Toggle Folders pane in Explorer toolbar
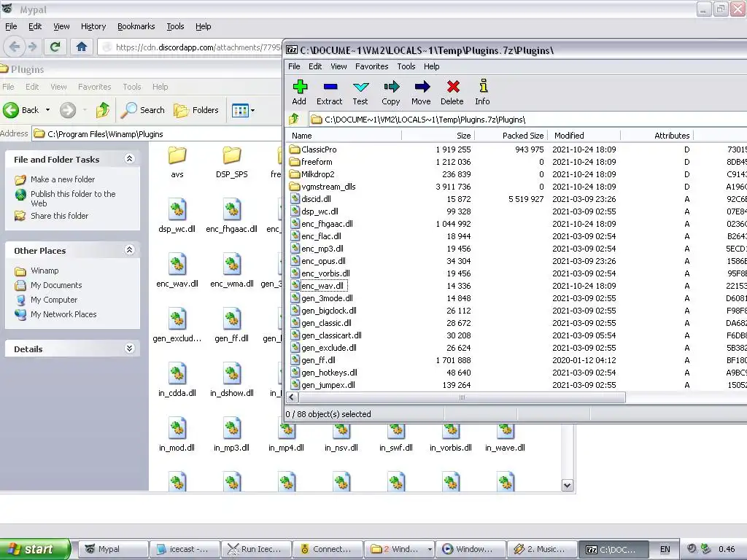Viewport: 747px width, 560px height. pos(196,110)
